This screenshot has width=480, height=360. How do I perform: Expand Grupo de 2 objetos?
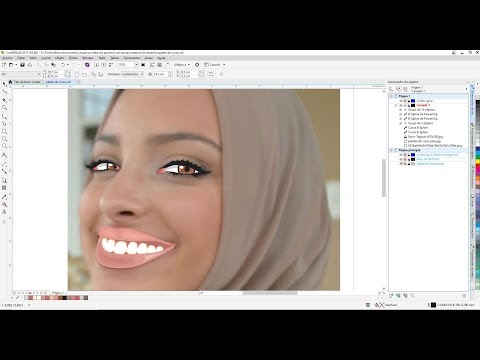(401, 123)
